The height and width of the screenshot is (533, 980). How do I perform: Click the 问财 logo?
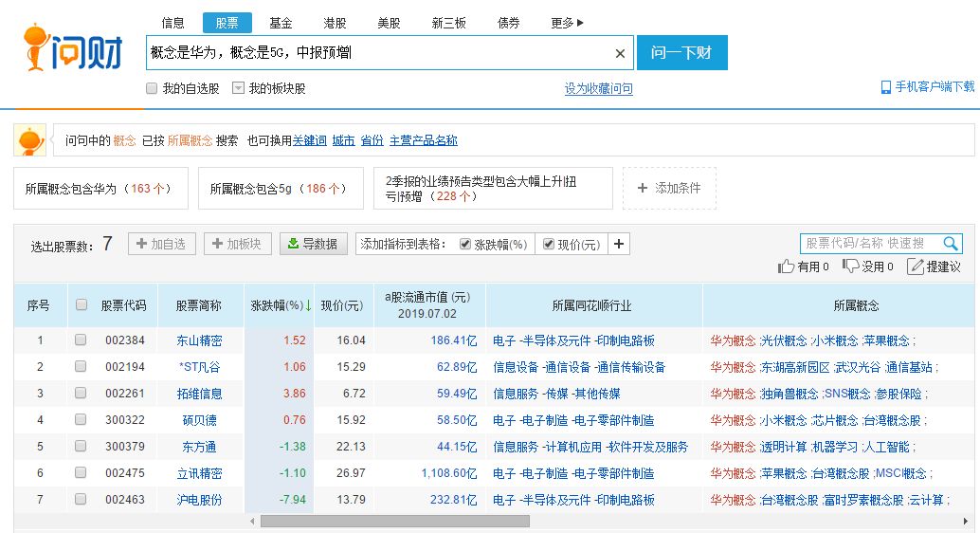point(72,47)
